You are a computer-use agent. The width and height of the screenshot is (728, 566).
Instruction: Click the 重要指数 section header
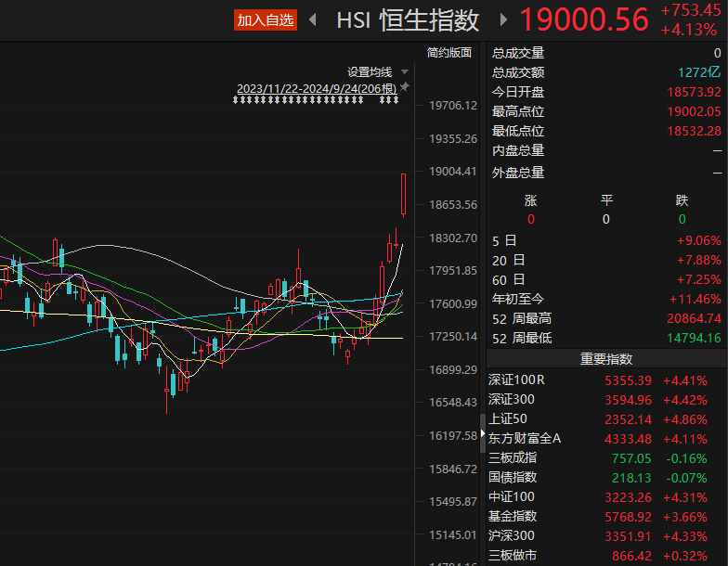point(606,359)
